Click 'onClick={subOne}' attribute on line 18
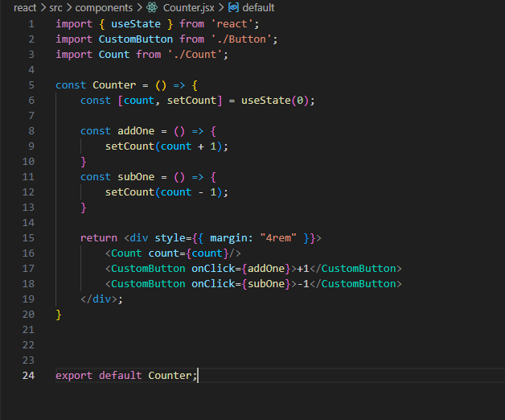 pyautogui.click(x=241, y=284)
